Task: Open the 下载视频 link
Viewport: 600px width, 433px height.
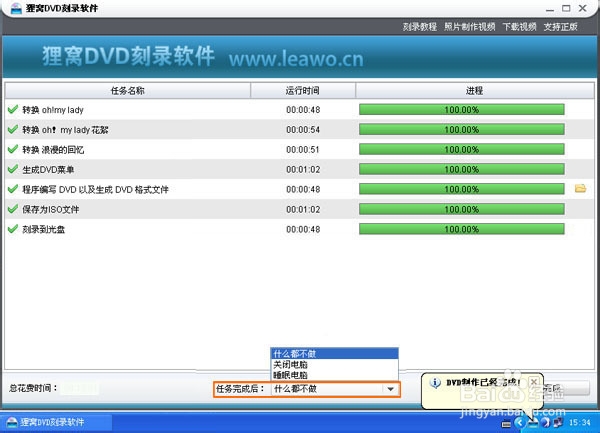Action: click(x=519, y=27)
